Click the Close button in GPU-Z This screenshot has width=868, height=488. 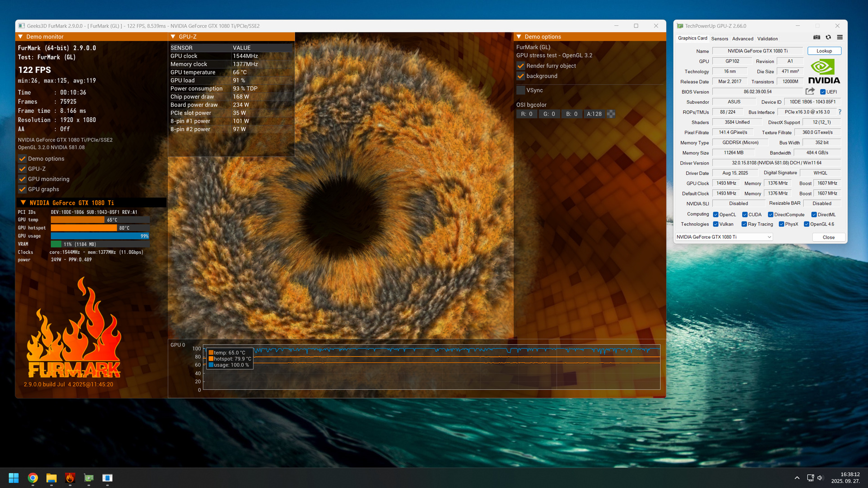[x=828, y=237]
